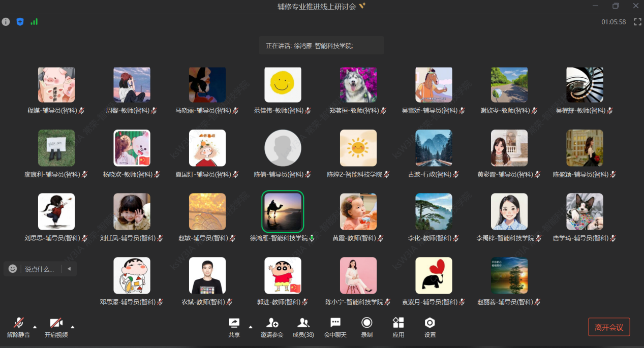Expand video options arrow beside 开启视频
Image resolution: width=644 pixels, height=348 pixels.
pyautogui.click(x=73, y=327)
